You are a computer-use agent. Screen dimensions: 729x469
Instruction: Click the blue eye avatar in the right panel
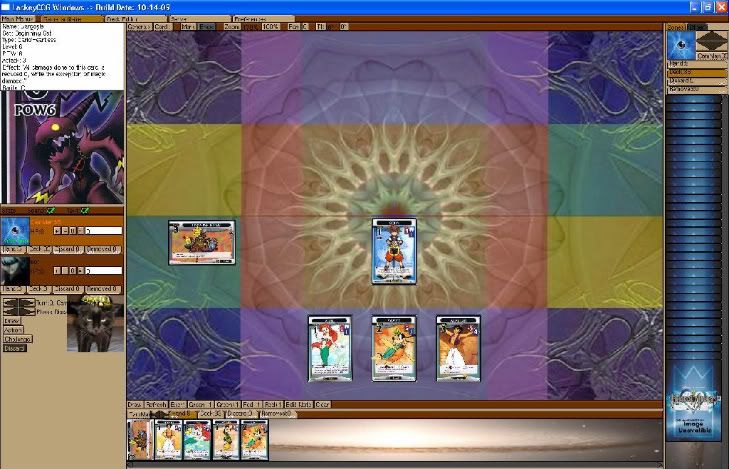[681, 45]
